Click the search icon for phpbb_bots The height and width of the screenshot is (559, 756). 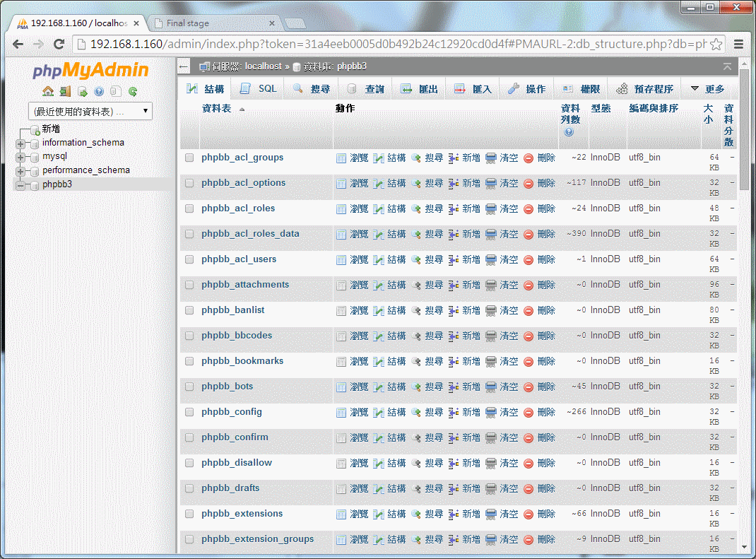tap(416, 387)
